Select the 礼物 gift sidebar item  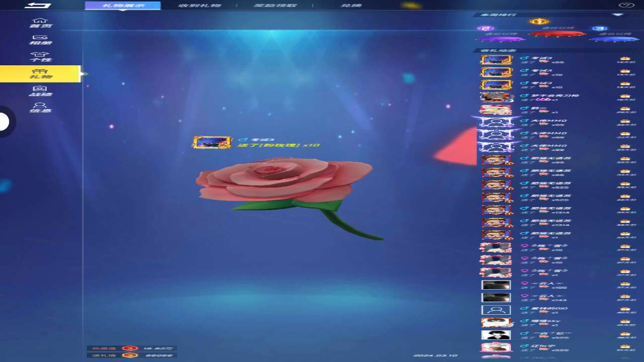coord(40,74)
